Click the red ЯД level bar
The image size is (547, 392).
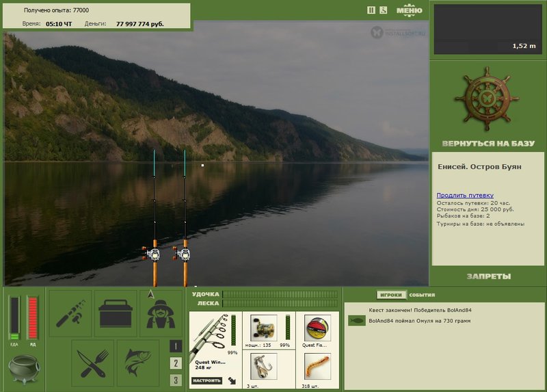(x=32, y=318)
